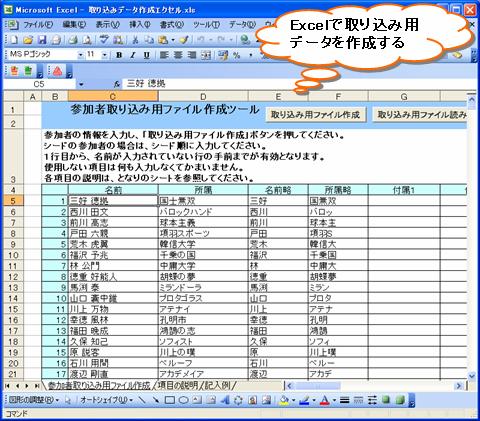Select the Rectangle shape tool
Screen dimensions: 480x421
tap(170, 400)
